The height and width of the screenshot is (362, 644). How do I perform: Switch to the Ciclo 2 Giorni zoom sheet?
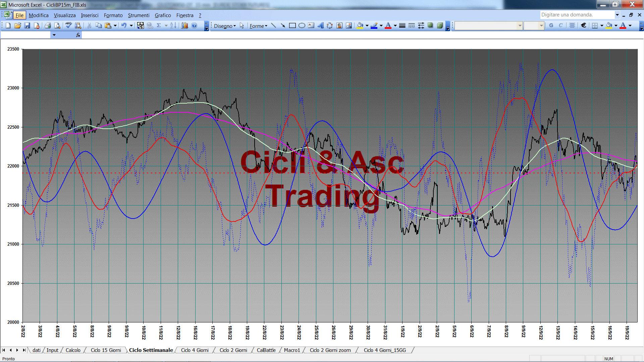[x=330, y=350]
